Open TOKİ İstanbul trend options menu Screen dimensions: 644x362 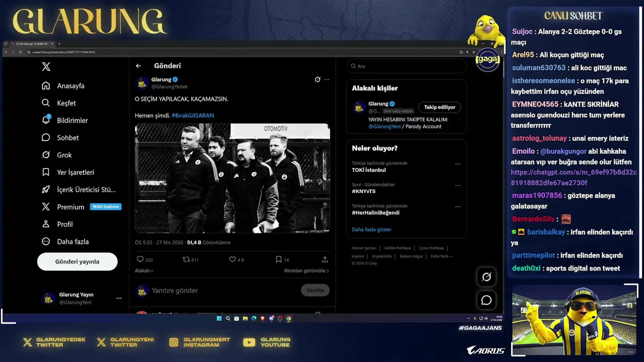(x=458, y=164)
